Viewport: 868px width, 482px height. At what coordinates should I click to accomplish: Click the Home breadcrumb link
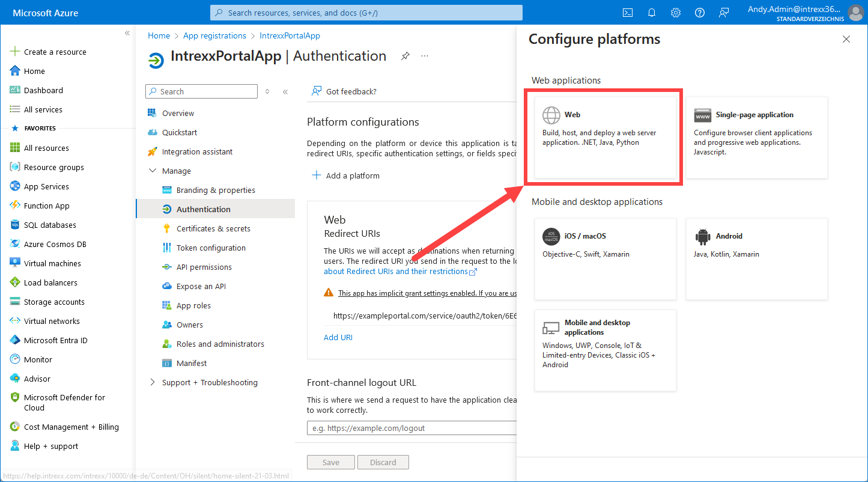159,35
